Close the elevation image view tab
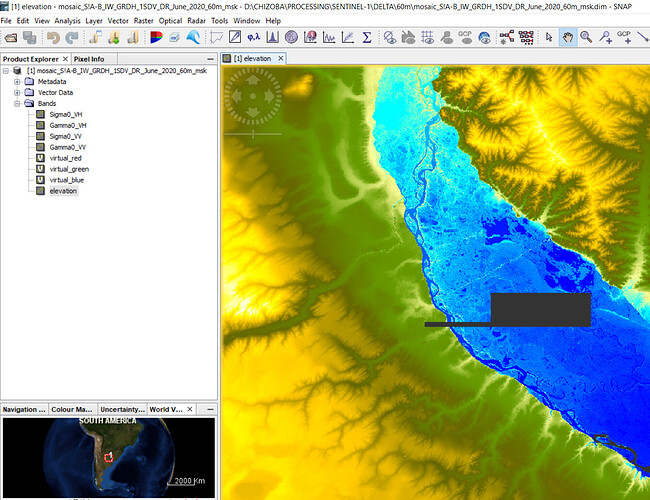The width and height of the screenshot is (650, 500). tap(281, 58)
